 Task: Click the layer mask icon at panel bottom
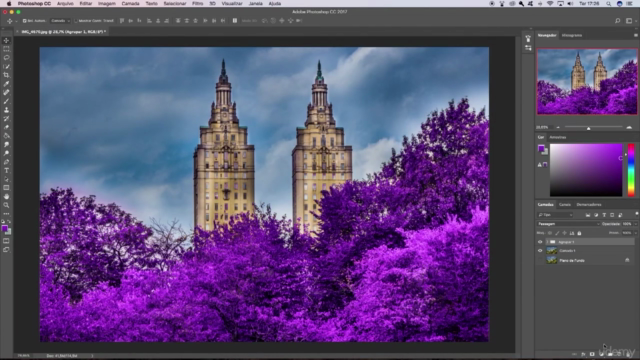pos(592,354)
